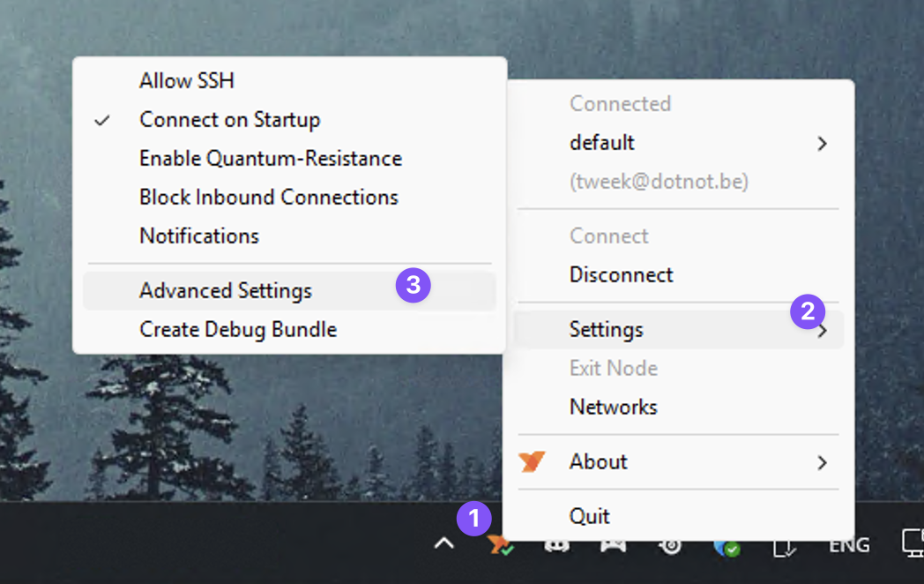Toggle Block Inbound Connections
Viewport: 924px width, 584px height.
[289, 197]
